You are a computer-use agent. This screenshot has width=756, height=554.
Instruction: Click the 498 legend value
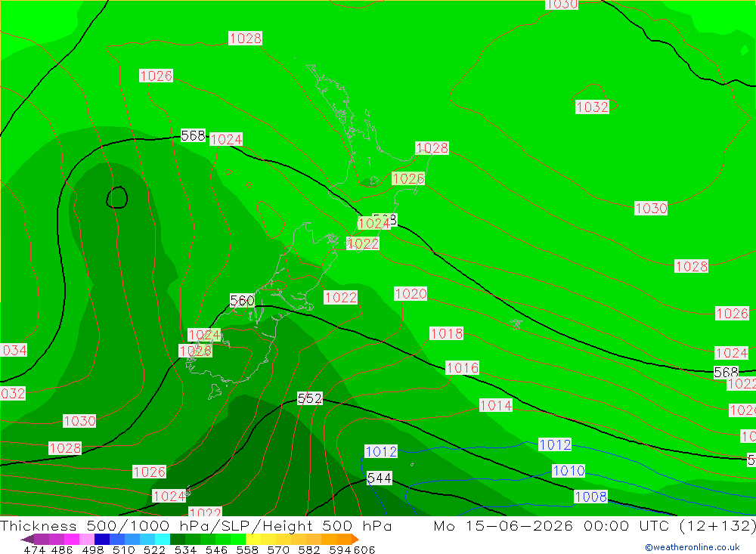point(92,549)
